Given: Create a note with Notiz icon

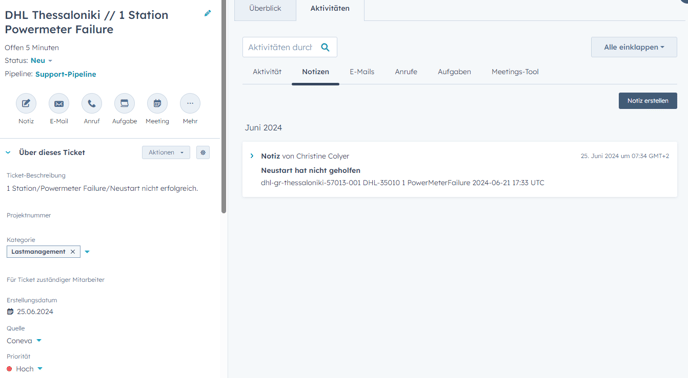Looking at the screenshot, I should [x=26, y=104].
